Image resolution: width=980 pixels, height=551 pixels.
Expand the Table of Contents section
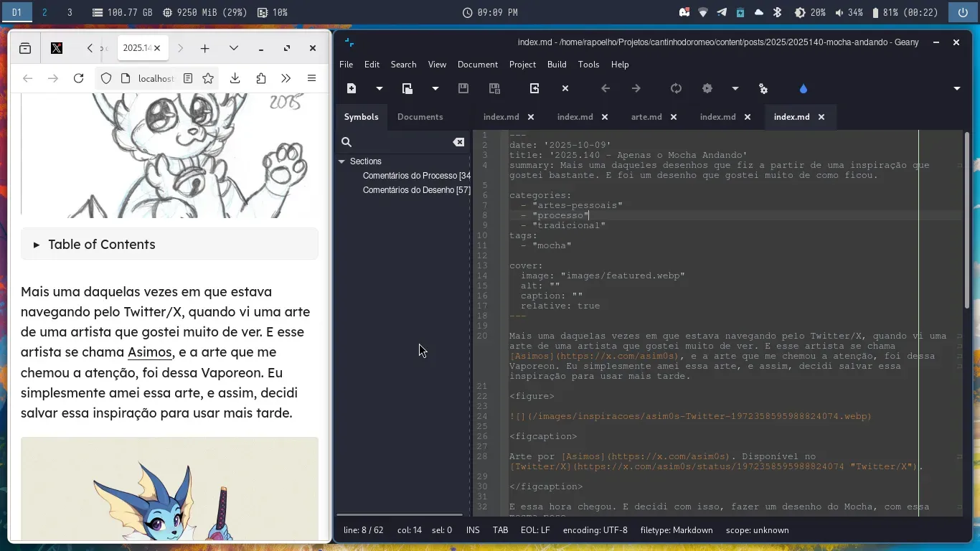click(x=101, y=245)
